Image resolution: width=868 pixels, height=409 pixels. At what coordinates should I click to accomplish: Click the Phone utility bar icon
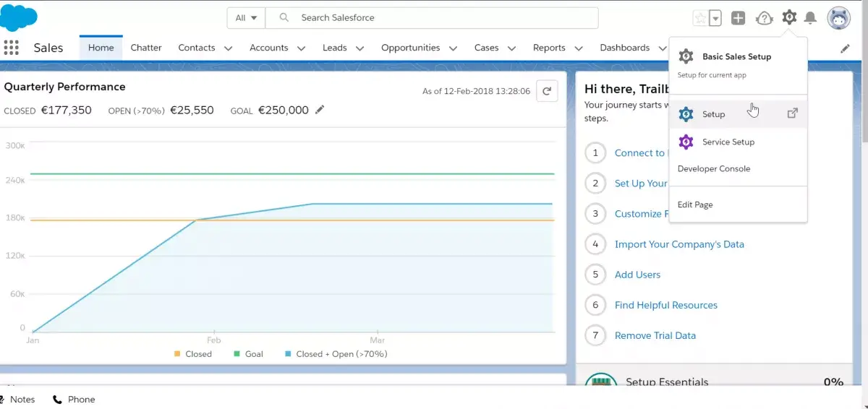tap(58, 400)
